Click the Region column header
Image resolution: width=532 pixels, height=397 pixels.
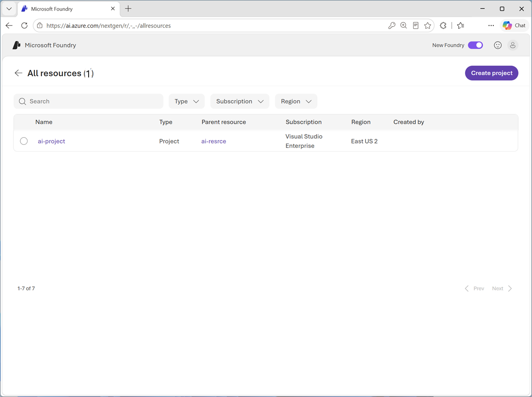point(361,122)
